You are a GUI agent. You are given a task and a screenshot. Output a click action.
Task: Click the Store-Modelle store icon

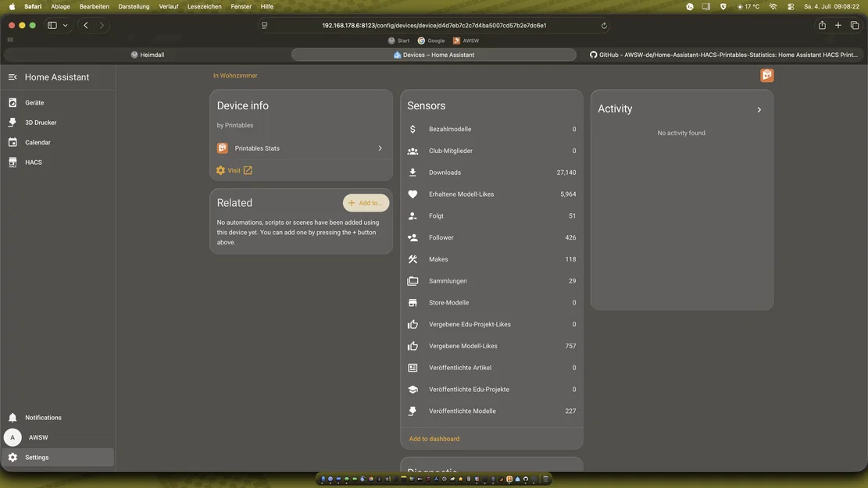click(413, 303)
